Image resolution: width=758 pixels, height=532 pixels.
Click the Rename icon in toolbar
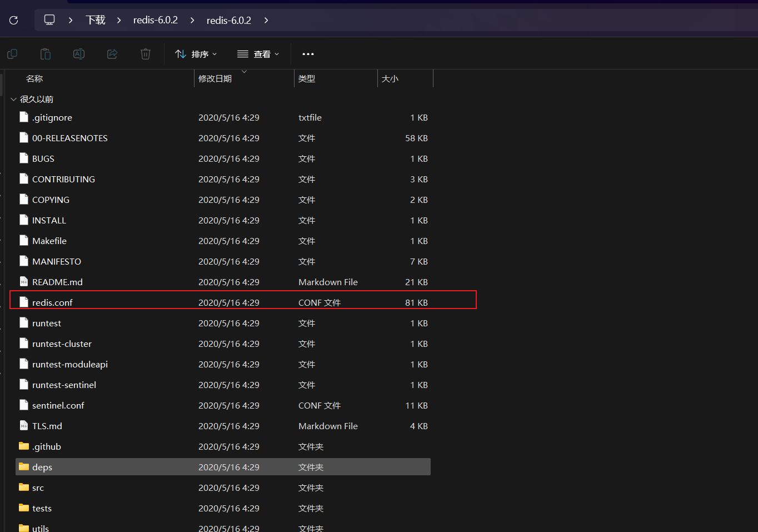(x=79, y=54)
